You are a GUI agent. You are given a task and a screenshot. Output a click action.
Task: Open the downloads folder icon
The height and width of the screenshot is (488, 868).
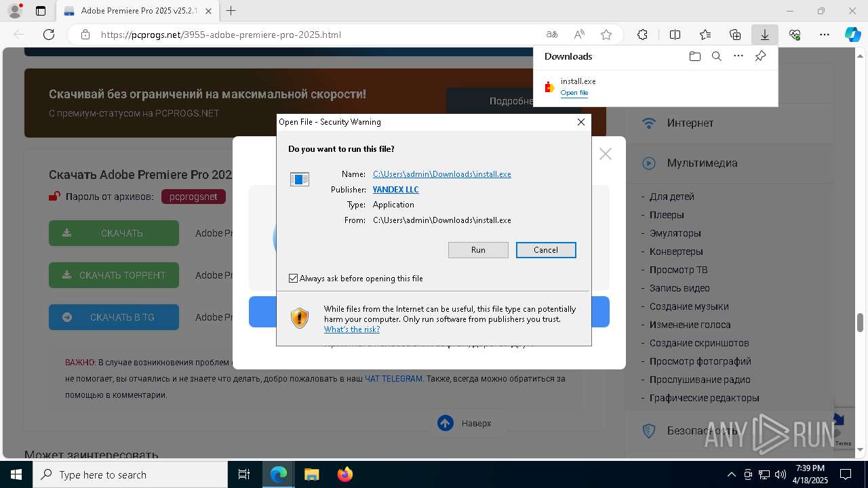coord(694,56)
